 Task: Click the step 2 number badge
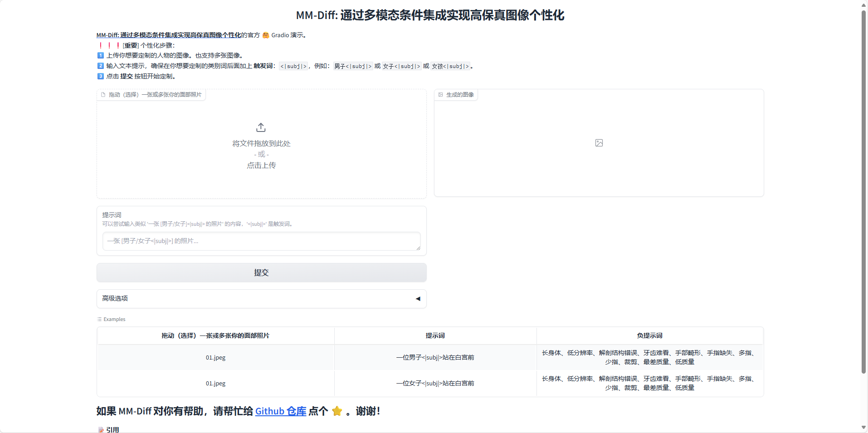coord(101,66)
